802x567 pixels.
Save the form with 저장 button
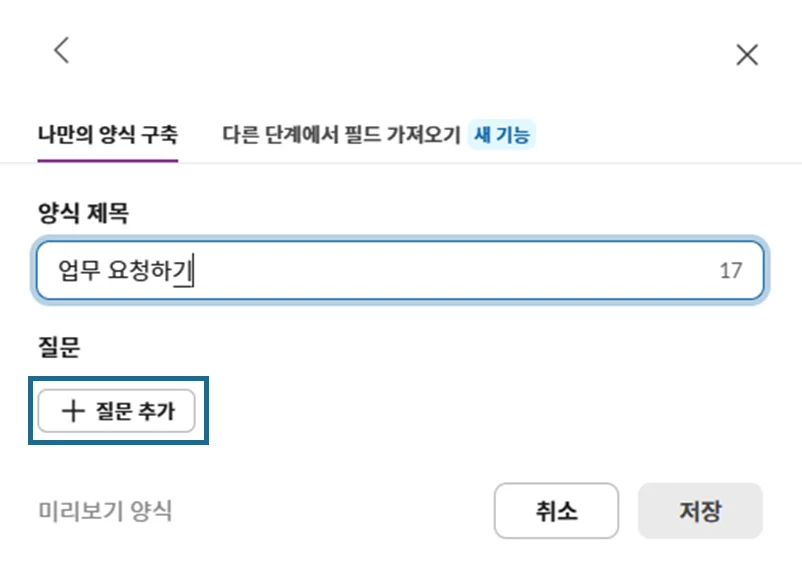pyautogui.click(x=700, y=511)
